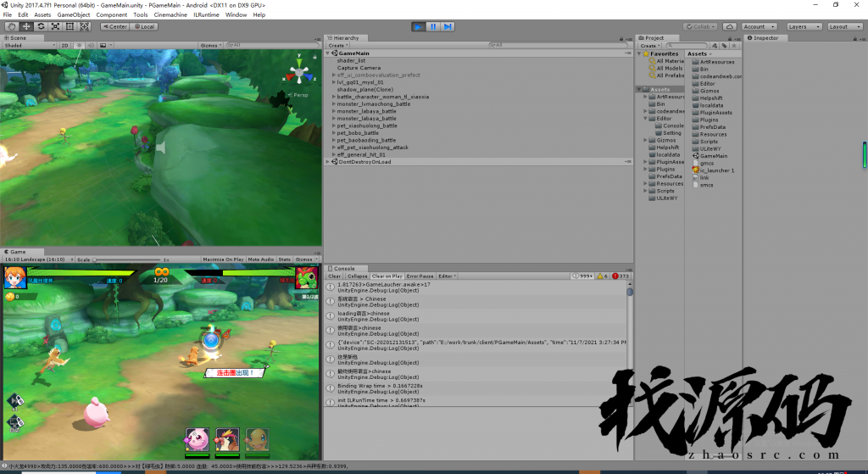The image size is (868, 474).
Task: Open the Shaded draw mode dropdown
Action: click(30, 46)
